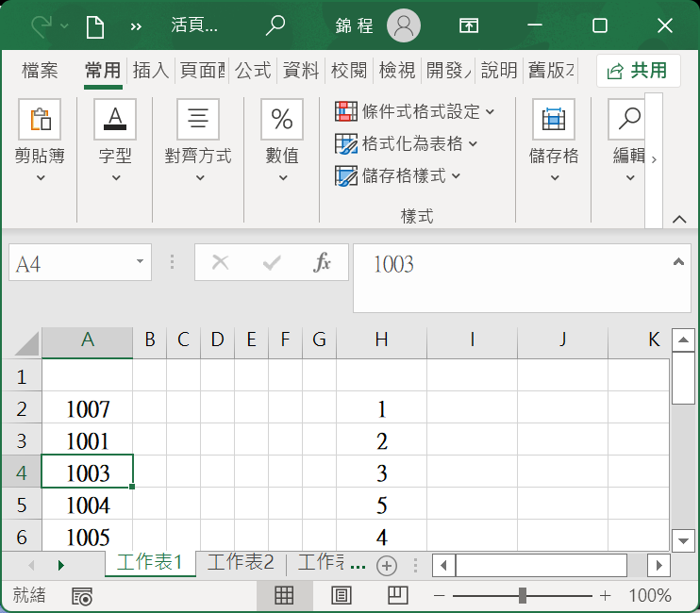Click the zoom slider handle
Image resolution: width=700 pixels, height=613 pixels.
coord(523,596)
